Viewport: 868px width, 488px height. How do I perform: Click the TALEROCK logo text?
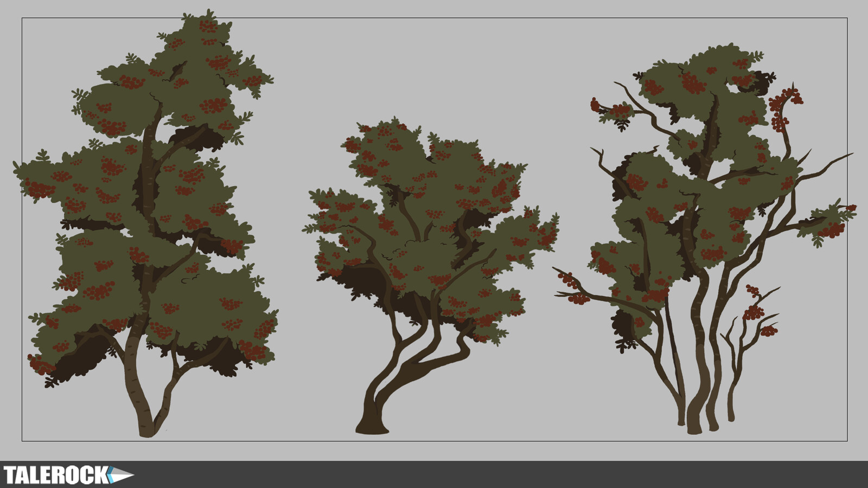point(56,475)
